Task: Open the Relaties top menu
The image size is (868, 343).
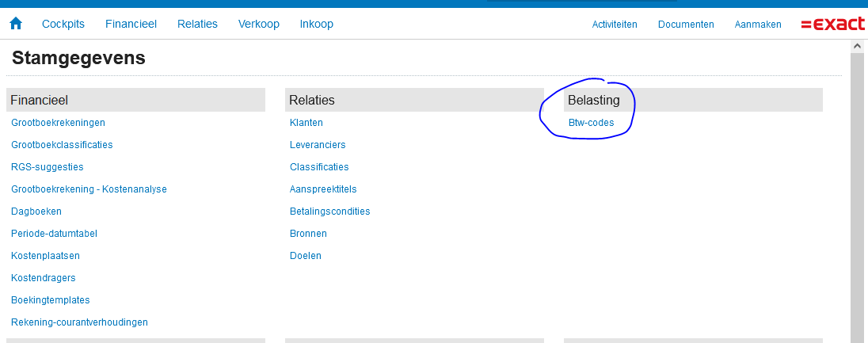Action: (197, 24)
